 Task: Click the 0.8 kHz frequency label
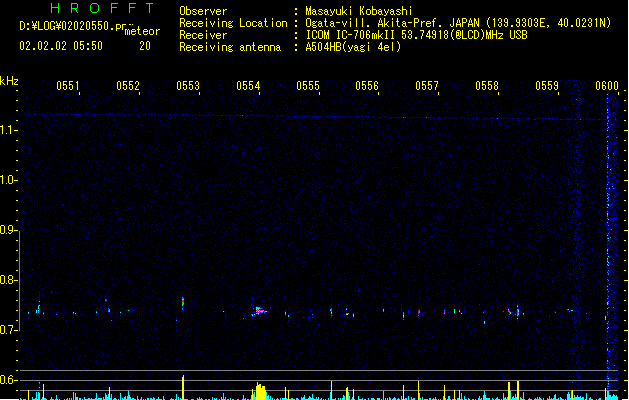[x=8, y=280]
